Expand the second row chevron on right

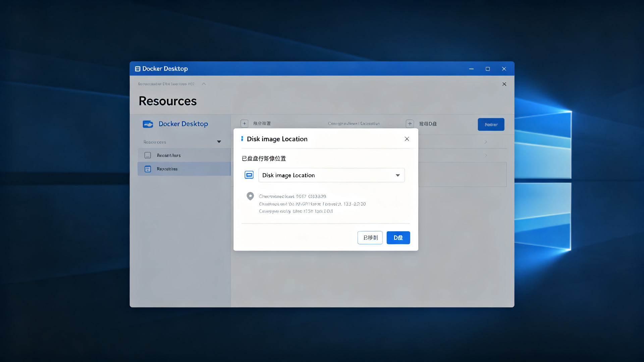(486, 156)
